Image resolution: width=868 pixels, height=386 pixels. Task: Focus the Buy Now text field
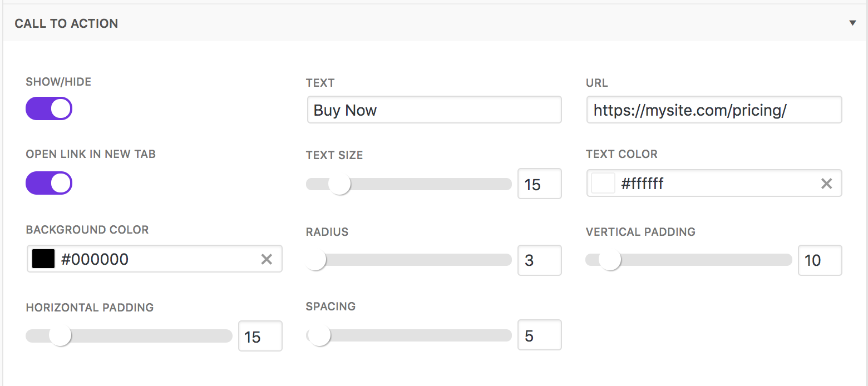point(434,110)
